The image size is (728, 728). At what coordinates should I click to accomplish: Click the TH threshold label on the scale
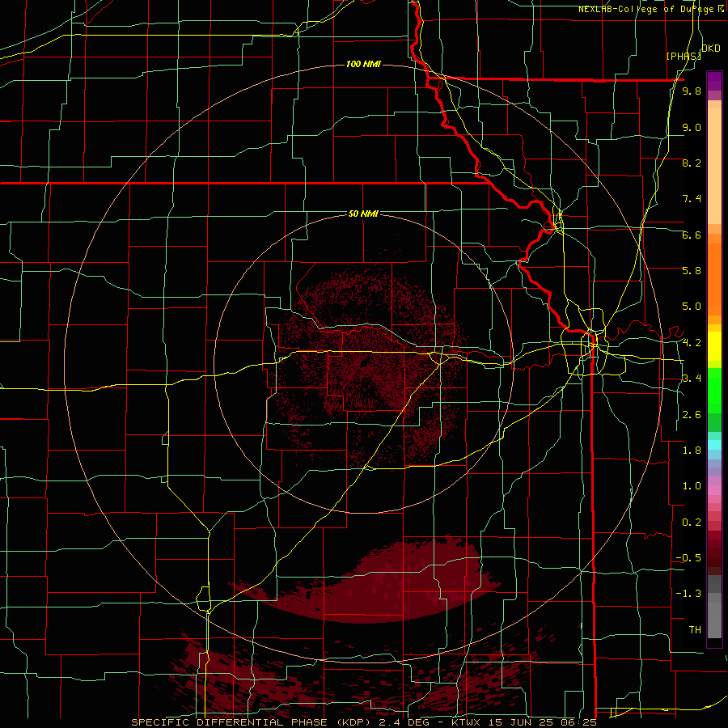point(695,630)
